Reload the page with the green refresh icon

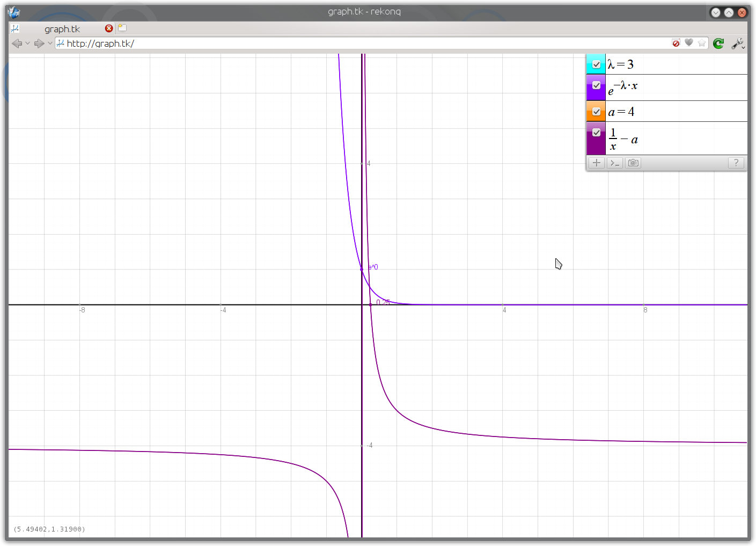718,43
